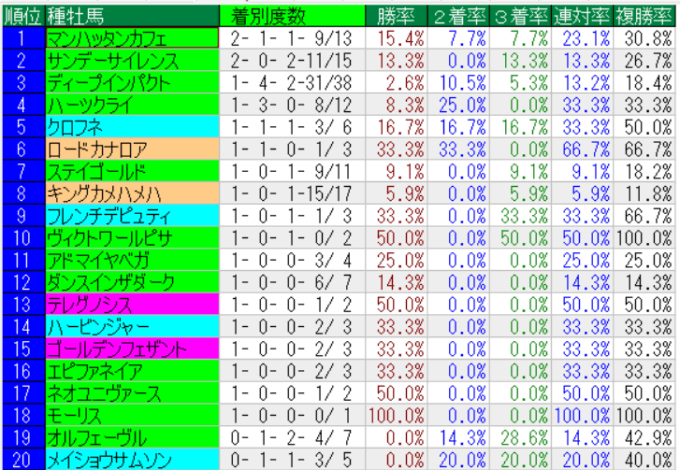Viewport: 680px width, 470px height.
Task: Click the 2.6% win rate cell
Action: (x=396, y=83)
